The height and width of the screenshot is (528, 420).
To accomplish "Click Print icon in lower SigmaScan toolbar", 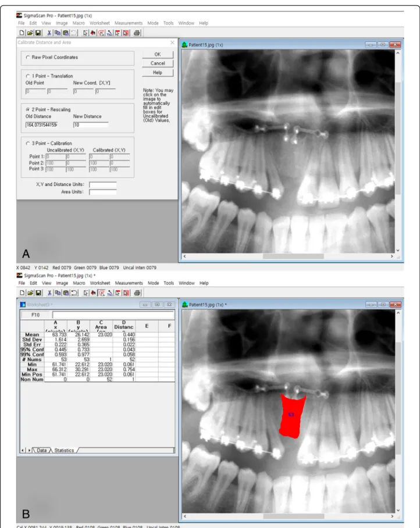I will point(137,292).
